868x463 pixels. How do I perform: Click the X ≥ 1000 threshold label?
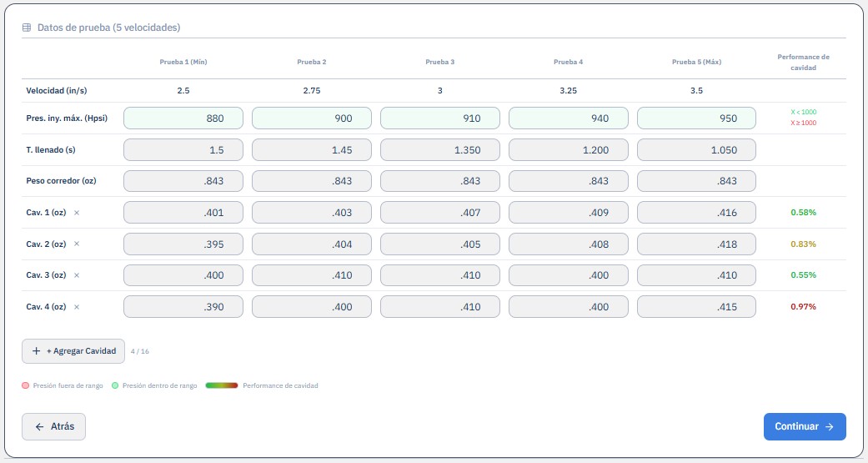tap(803, 123)
